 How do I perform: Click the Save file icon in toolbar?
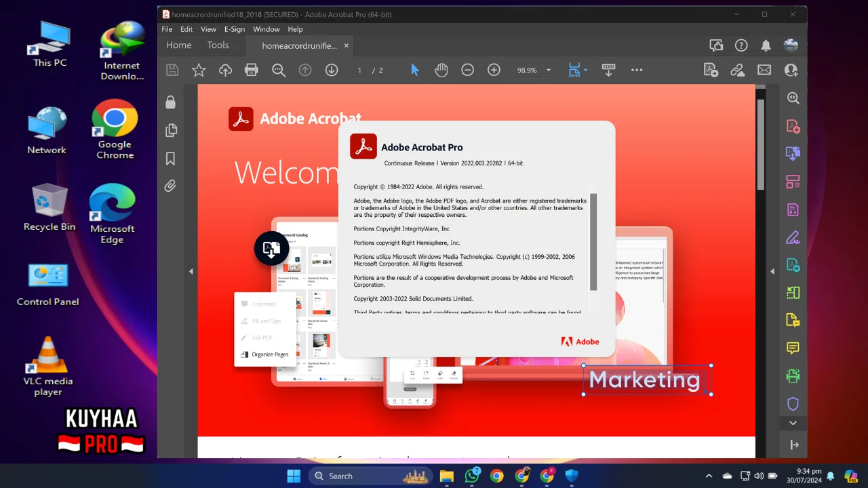pos(172,70)
